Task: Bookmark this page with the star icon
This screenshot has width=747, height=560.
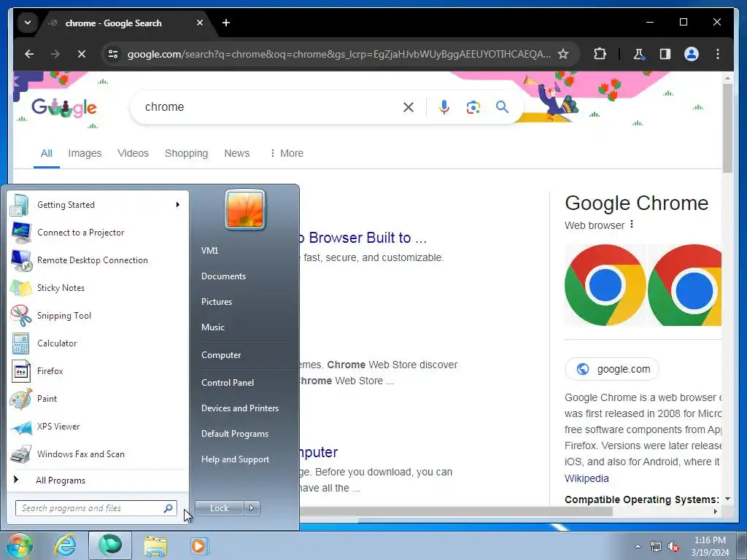Action: [x=563, y=54]
